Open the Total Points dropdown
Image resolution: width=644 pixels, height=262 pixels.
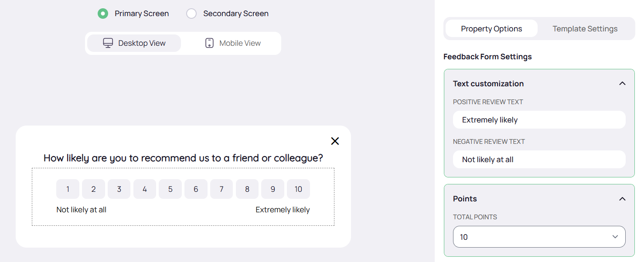pyautogui.click(x=539, y=237)
